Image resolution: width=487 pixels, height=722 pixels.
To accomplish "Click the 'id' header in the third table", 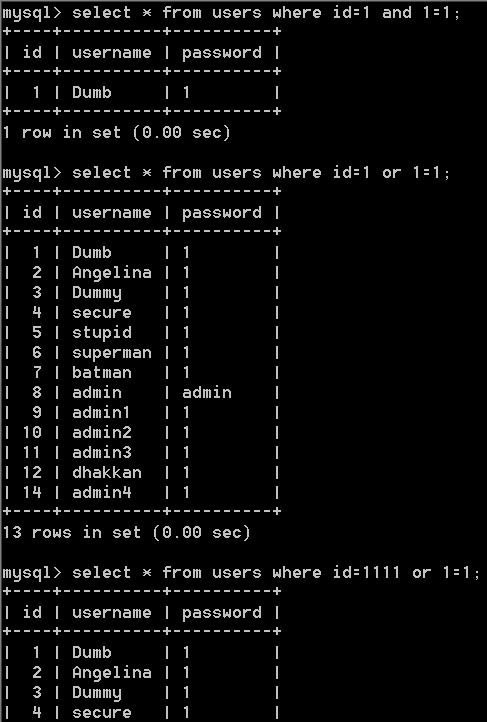I will [32, 613].
